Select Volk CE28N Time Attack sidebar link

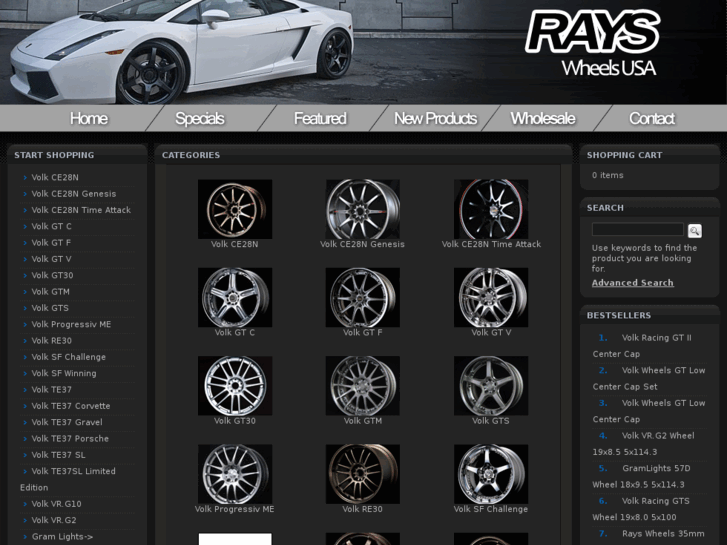tap(81, 210)
